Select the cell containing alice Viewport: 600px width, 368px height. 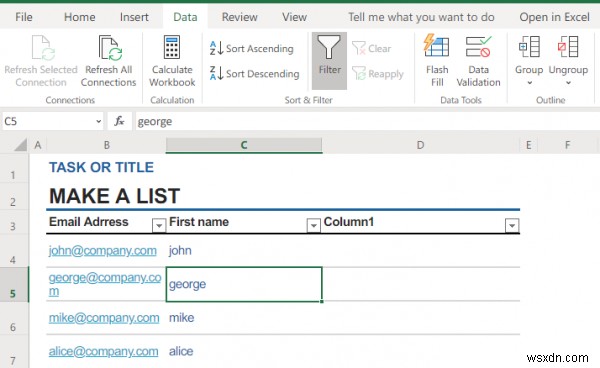point(244,351)
